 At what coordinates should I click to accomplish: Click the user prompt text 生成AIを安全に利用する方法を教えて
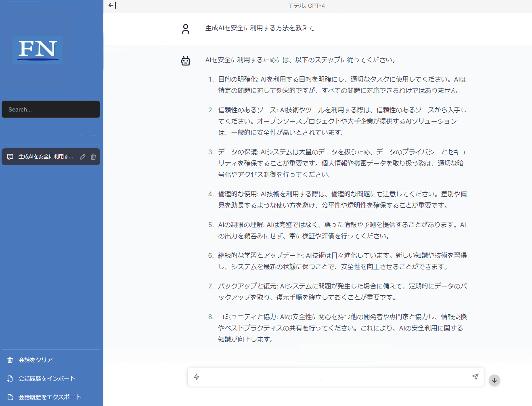click(260, 28)
